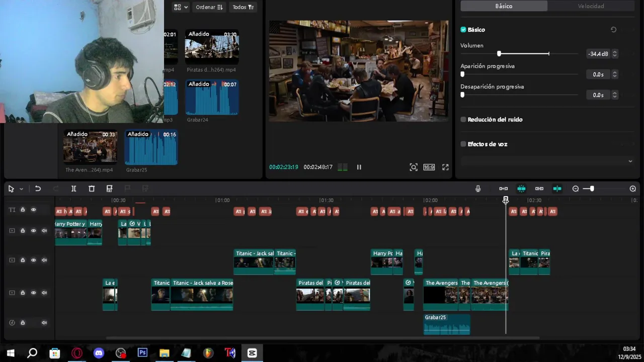Click the audio level meter in preview
Screen dimensions: 644x362
click(343, 167)
